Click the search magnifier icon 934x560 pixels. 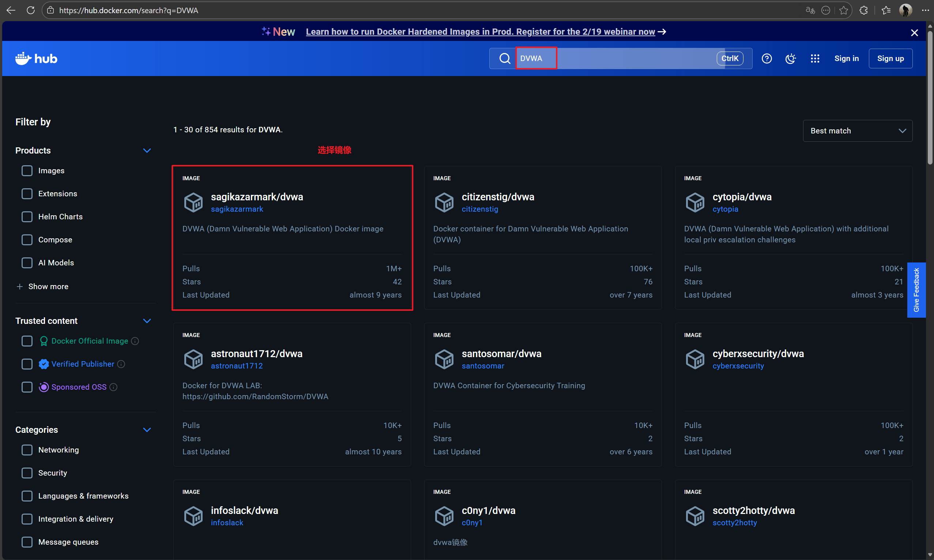click(x=504, y=58)
